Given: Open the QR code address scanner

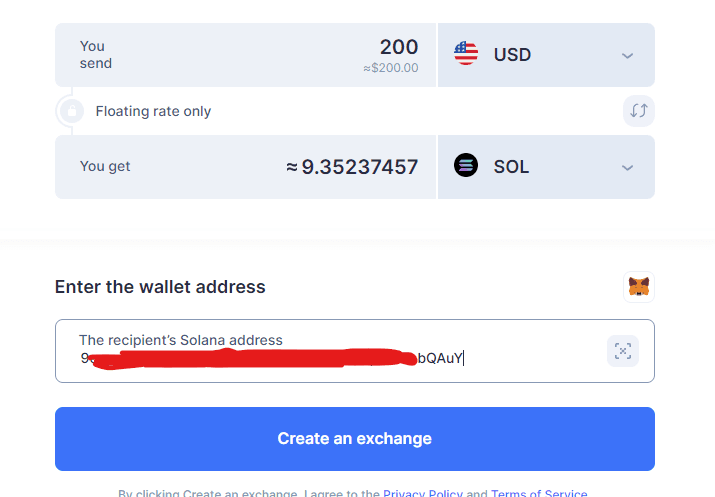Looking at the screenshot, I should coord(622,351).
